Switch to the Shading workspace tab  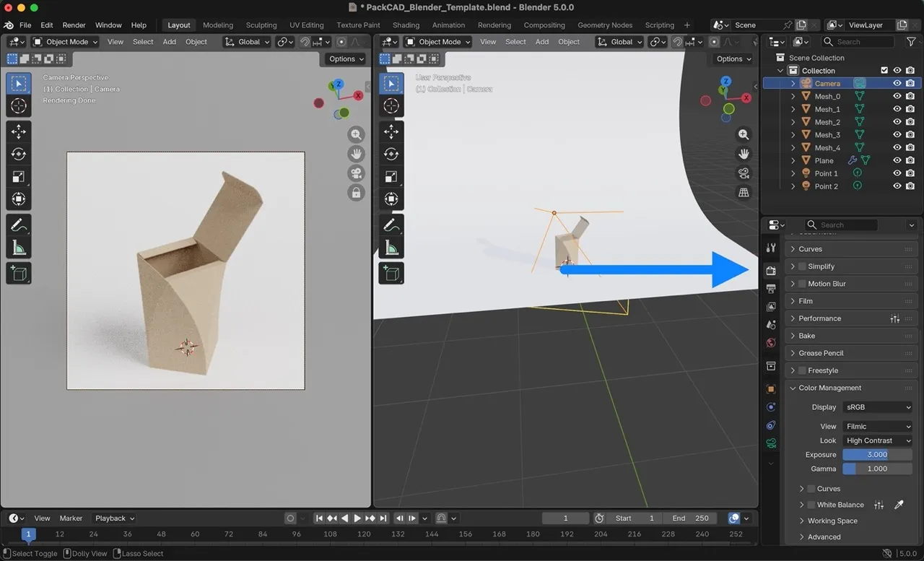click(406, 25)
